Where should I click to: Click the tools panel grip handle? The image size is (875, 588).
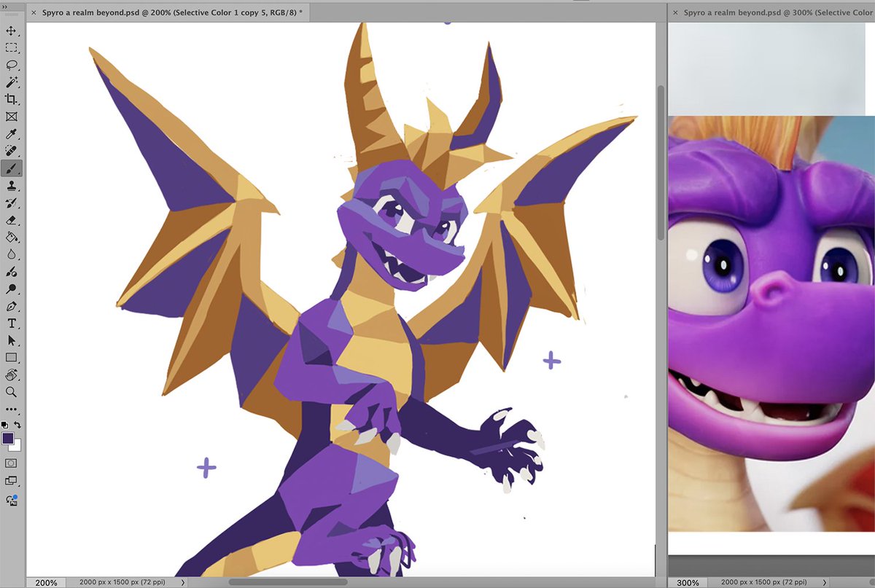click(x=12, y=15)
